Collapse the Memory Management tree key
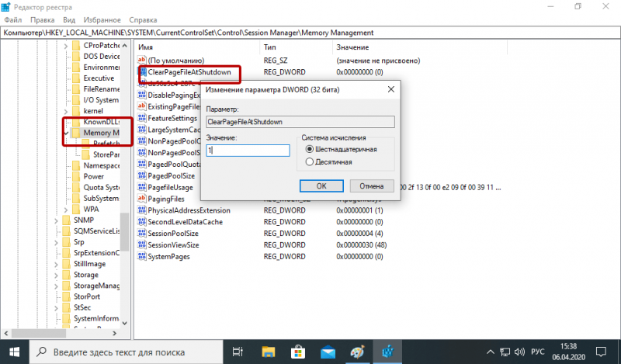The image size is (621, 364). click(x=64, y=133)
